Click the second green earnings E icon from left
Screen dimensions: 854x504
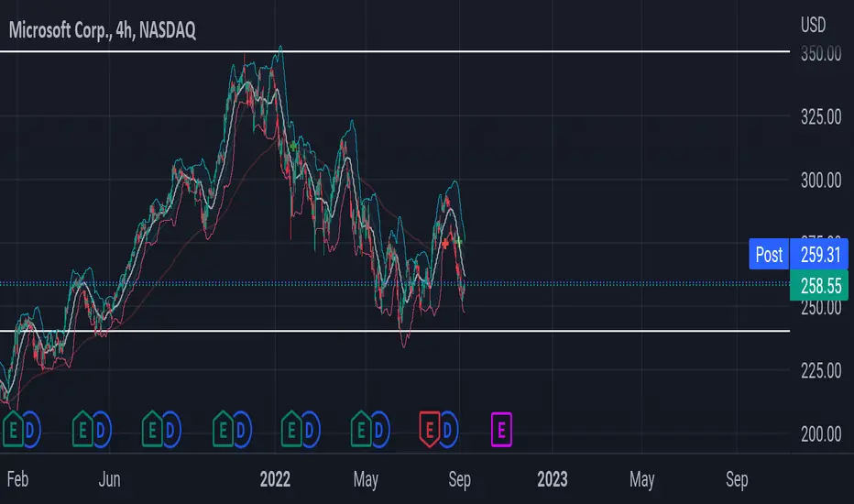pyautogui.click(x=82, y=430)
